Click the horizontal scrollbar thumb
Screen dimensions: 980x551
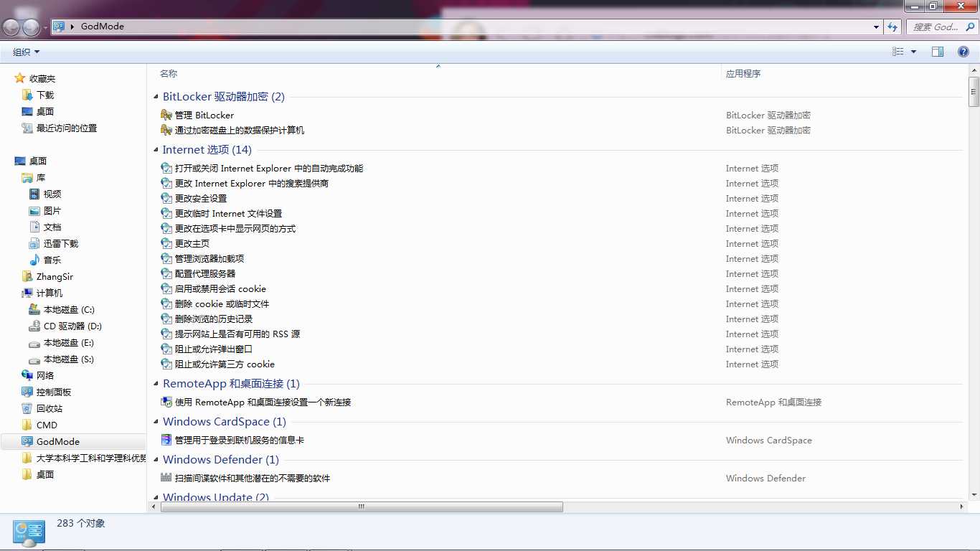(x=362, y=507)
